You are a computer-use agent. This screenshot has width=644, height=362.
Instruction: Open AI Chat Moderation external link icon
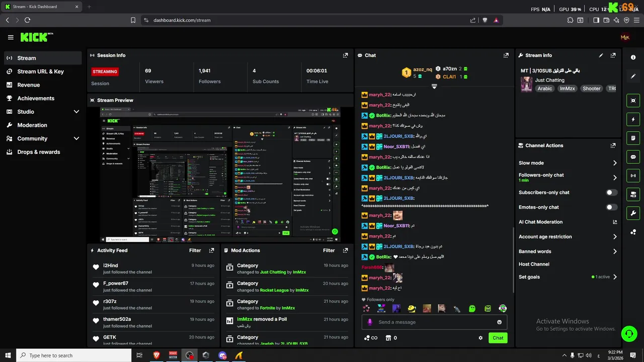[615, 222]
